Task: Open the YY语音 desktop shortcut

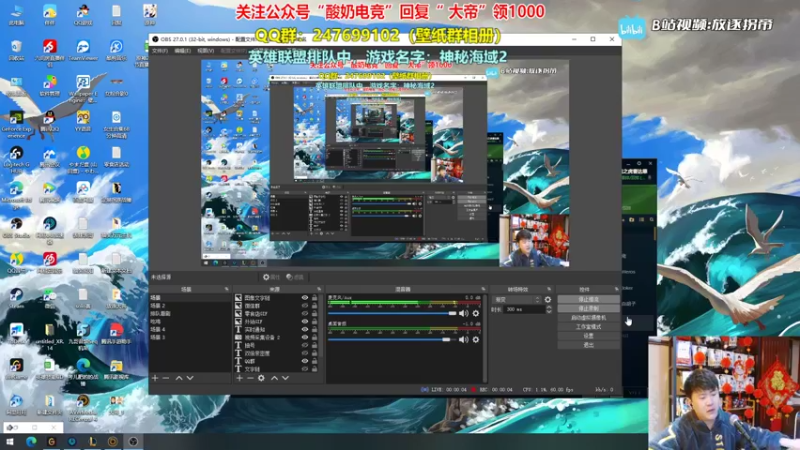Action: (83, 121)
